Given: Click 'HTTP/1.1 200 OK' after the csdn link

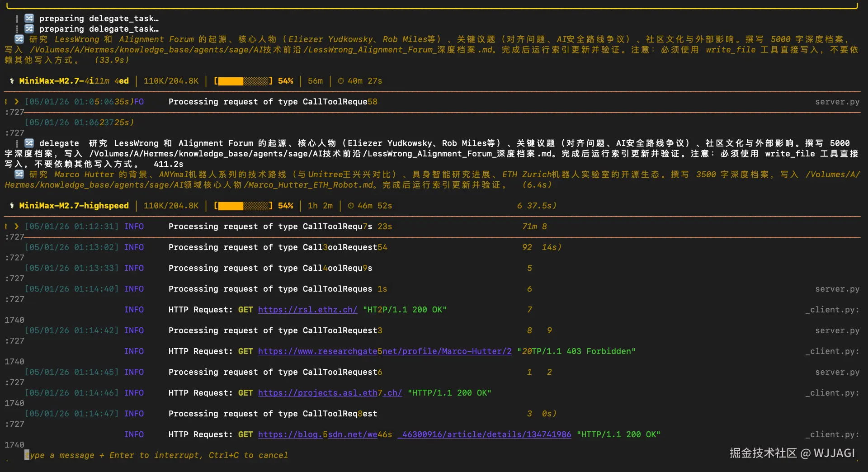Looking at the screenshot, I should (618, 434).
